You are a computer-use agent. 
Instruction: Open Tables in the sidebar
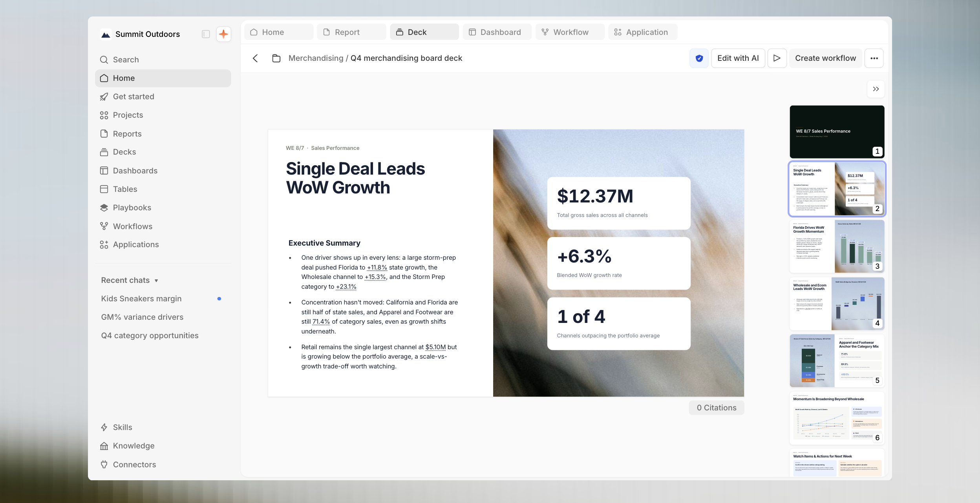tap(163, 189)
